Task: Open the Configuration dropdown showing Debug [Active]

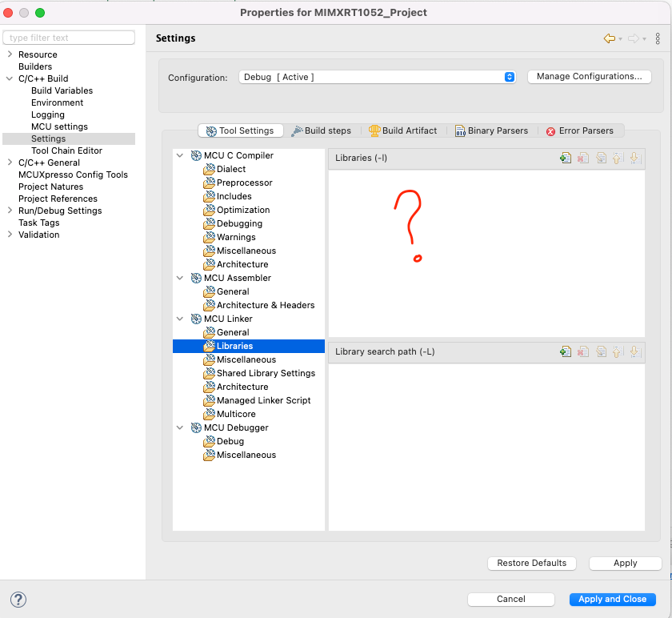Action: [377, 77]
